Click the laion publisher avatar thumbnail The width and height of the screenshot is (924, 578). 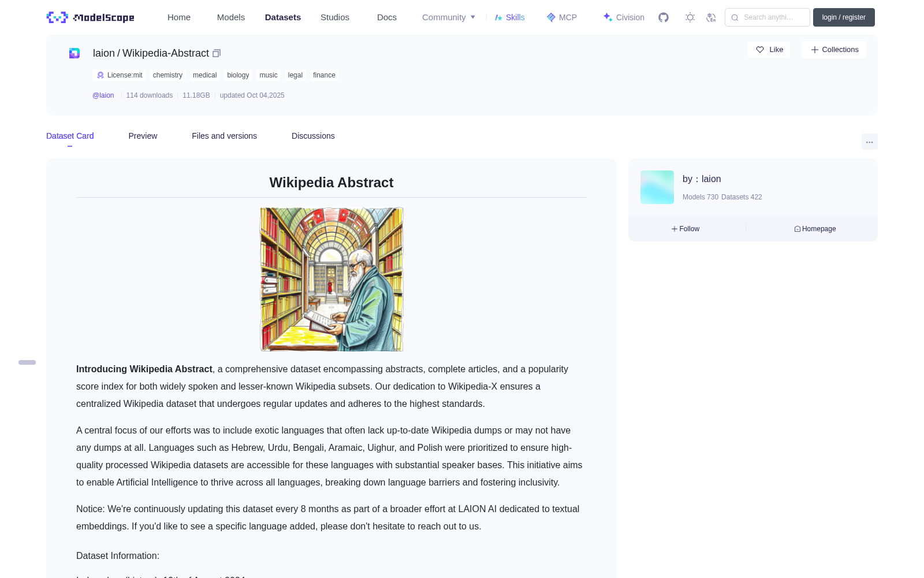click(x=657, y=187)
